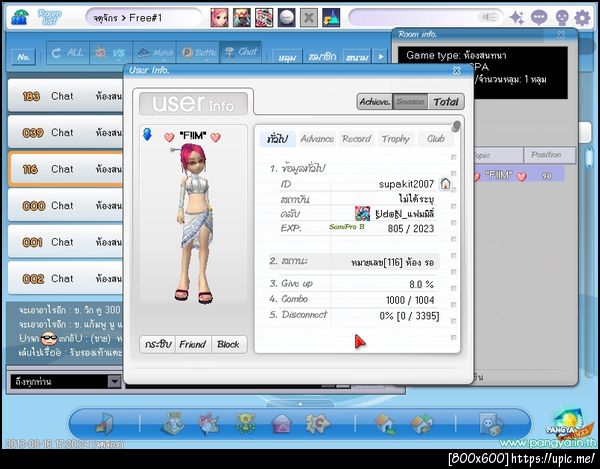Open the caddie portrait slot
The height and width of the screenshot is (469, 600).
242,18
